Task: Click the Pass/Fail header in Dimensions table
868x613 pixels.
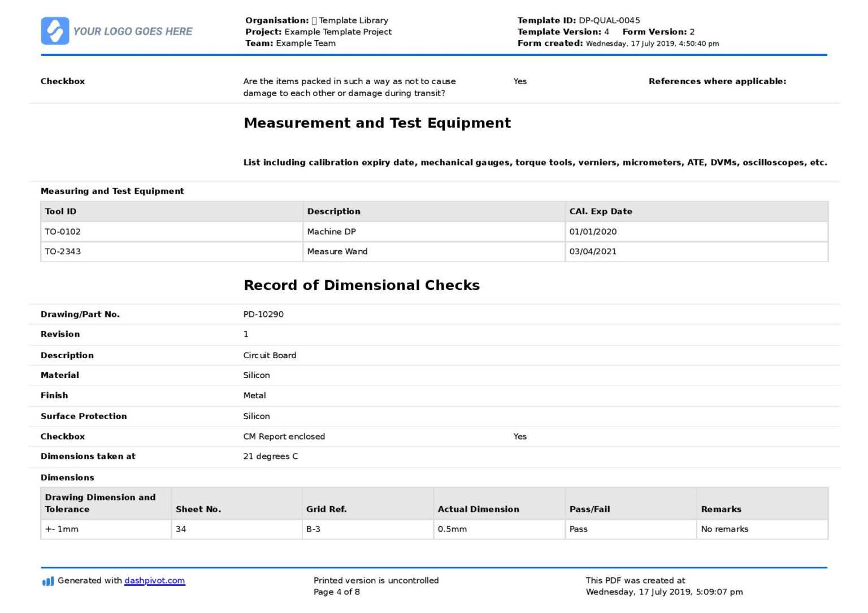Action: (x=589, y=509)
